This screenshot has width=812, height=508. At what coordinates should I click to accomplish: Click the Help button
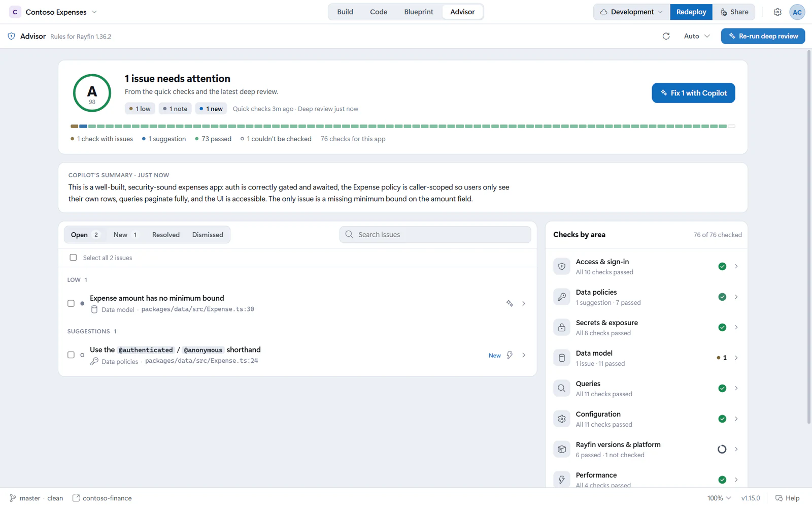tap(787, 498)
